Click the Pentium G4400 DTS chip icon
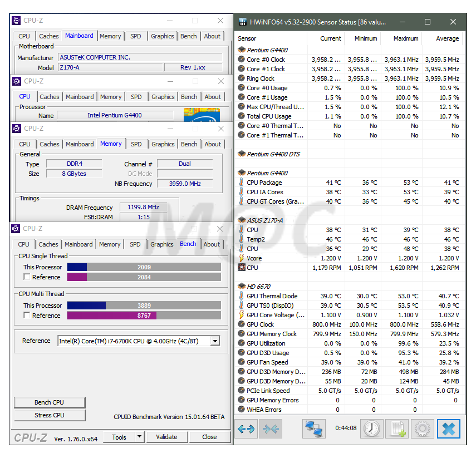 coord(242,154)
